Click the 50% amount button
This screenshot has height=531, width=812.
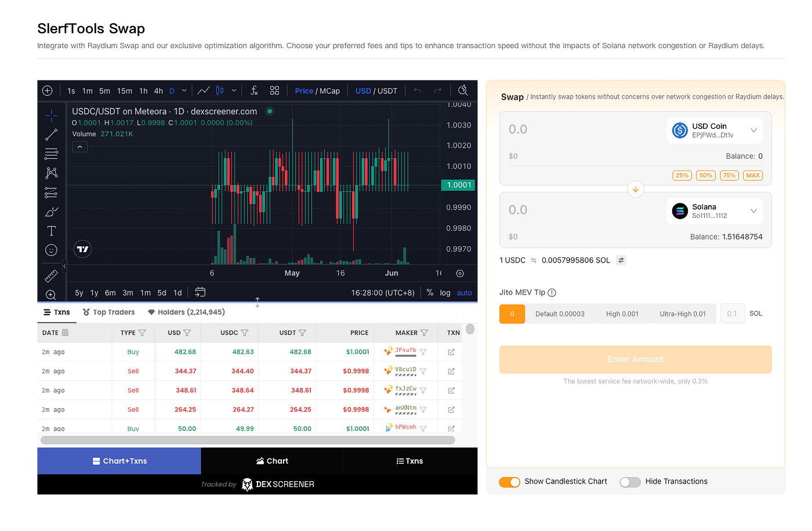706,176
